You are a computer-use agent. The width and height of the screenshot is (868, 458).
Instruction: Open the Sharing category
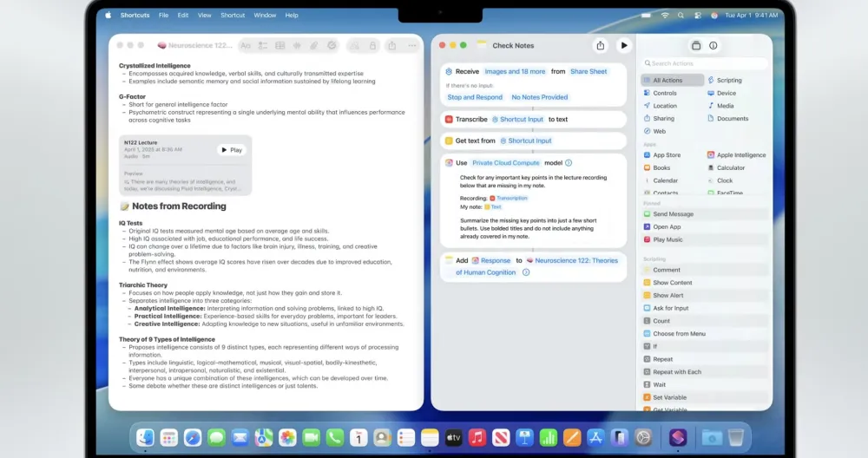[659, 118]
